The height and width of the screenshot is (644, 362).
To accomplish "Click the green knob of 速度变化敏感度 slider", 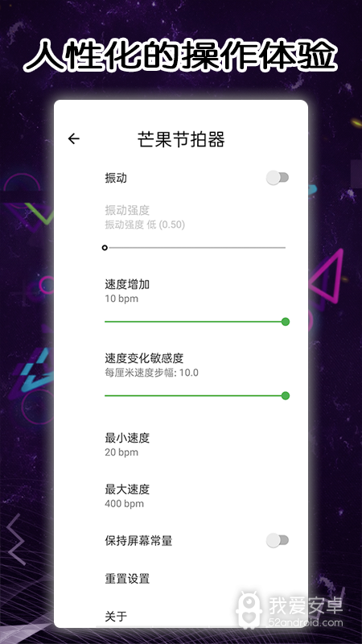I will (x=286, y=395).
